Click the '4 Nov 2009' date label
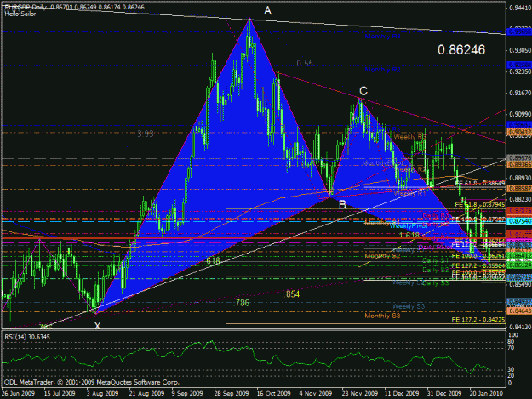This screenshot has height=399, width=532. pos(316,393)
